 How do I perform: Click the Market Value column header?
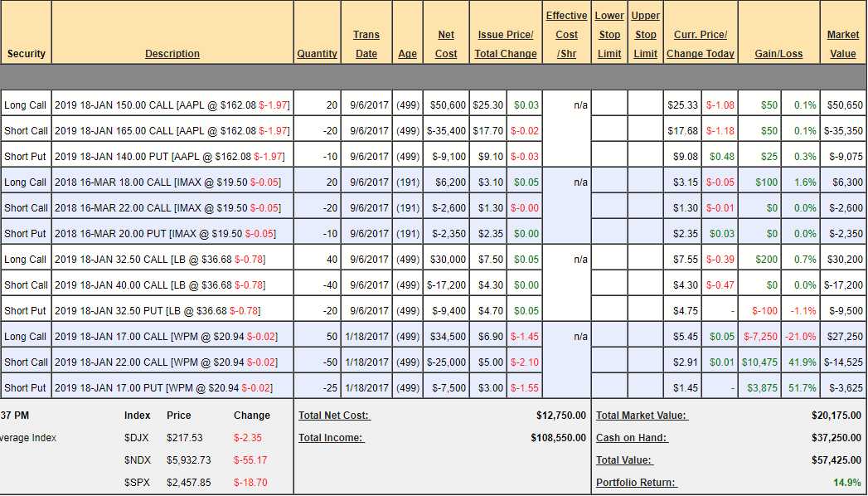coord(843,44)
